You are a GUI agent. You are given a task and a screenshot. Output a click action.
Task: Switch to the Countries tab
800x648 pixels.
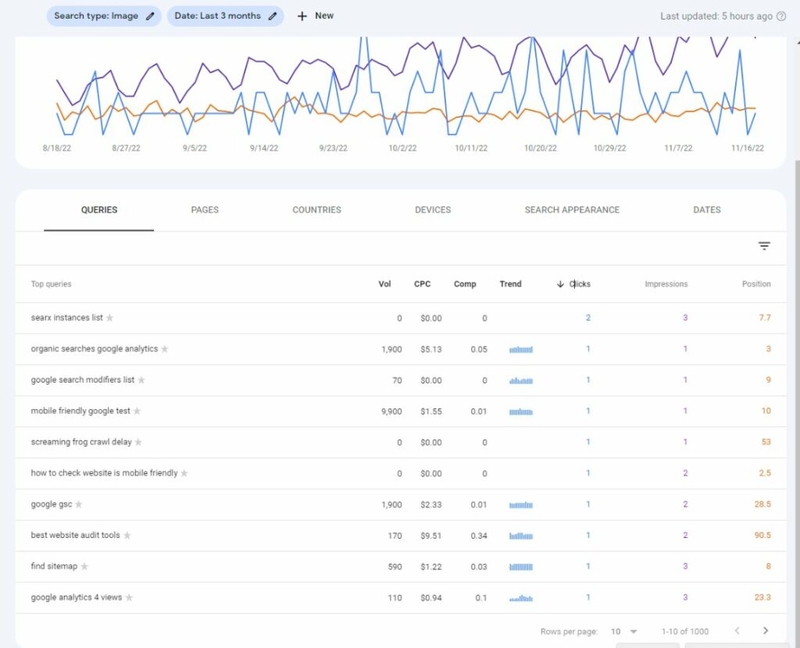317,210
